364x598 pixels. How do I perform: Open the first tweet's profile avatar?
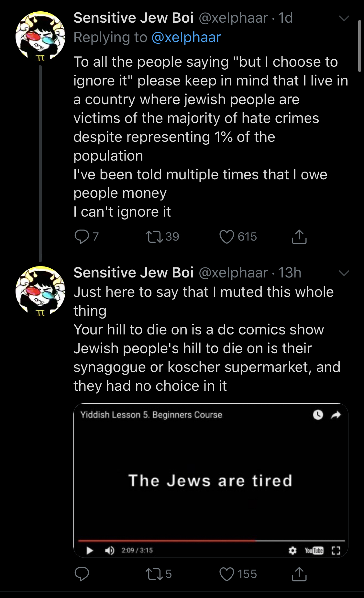[40, 36]
